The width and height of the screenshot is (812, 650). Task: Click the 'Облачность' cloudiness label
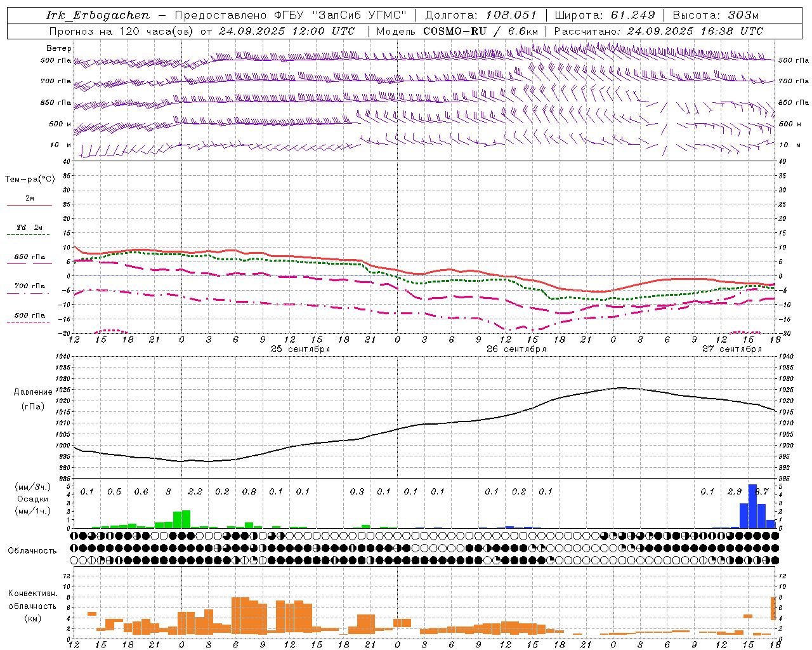(x=32, y=551)
